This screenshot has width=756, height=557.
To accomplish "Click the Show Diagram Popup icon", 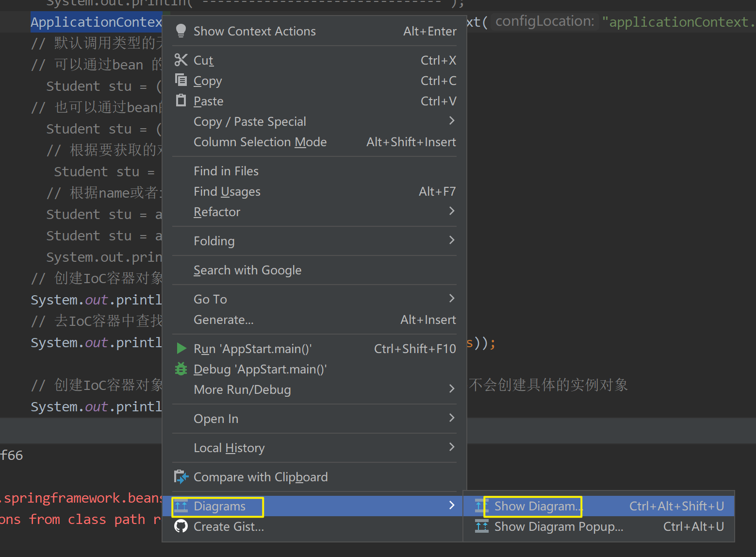I will pyautogui.click(x=481, y=526).
